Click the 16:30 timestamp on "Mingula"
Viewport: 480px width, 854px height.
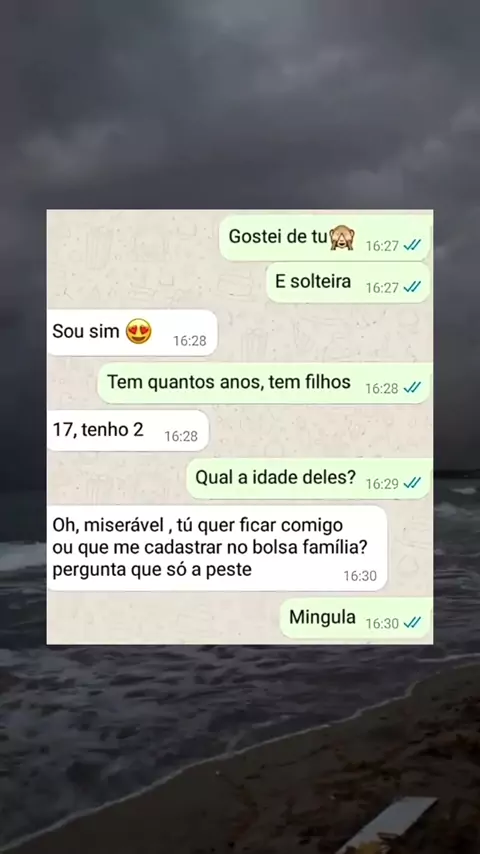tap(382, 624)
